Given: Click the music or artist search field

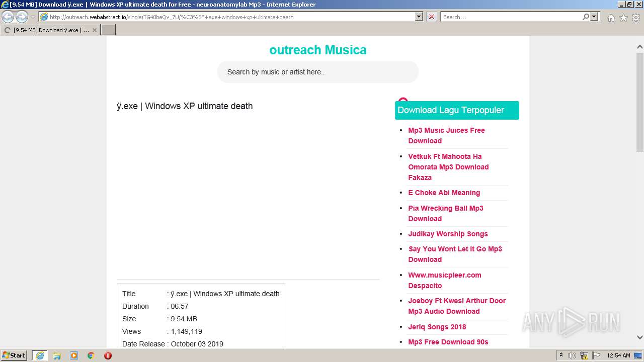Looking at the screenshot, I should click(x=318, y=72).
